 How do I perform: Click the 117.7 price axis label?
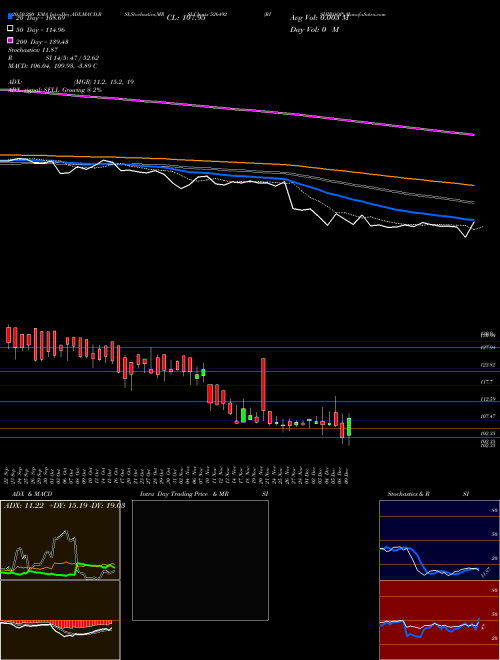[487, 382]
